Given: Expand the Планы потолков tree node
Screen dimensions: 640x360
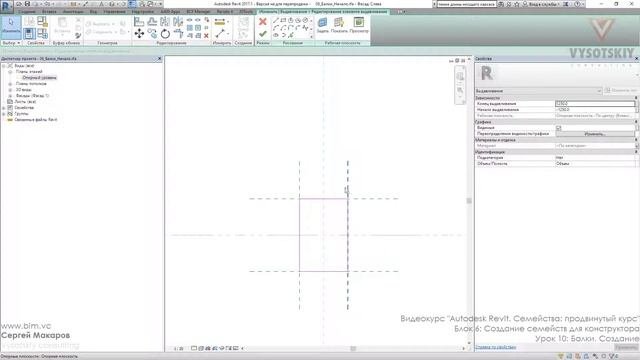Looking at the screenshot, I should [x=10, y=84].
